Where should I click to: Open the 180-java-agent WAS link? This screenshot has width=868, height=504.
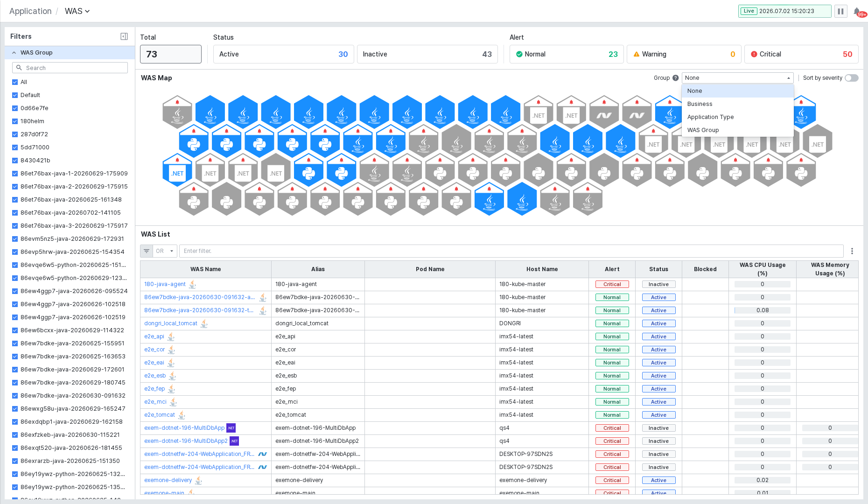point(165,284)
